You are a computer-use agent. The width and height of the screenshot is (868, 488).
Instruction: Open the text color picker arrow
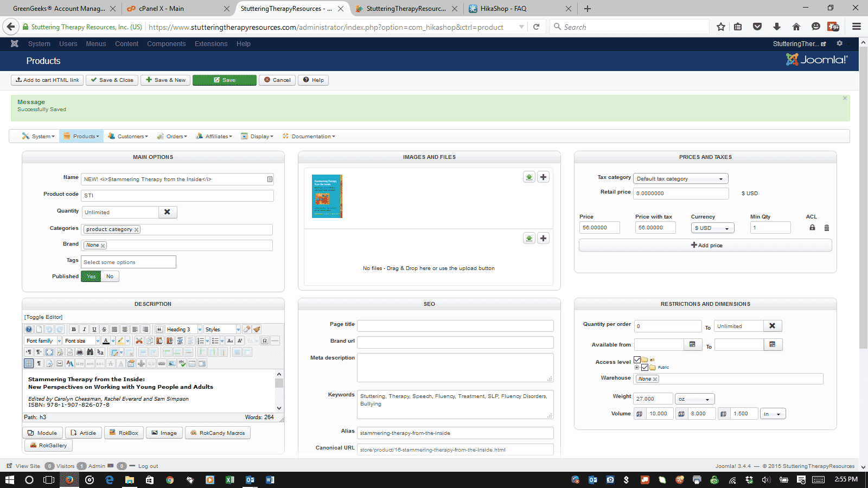click(x=113, y=341)
